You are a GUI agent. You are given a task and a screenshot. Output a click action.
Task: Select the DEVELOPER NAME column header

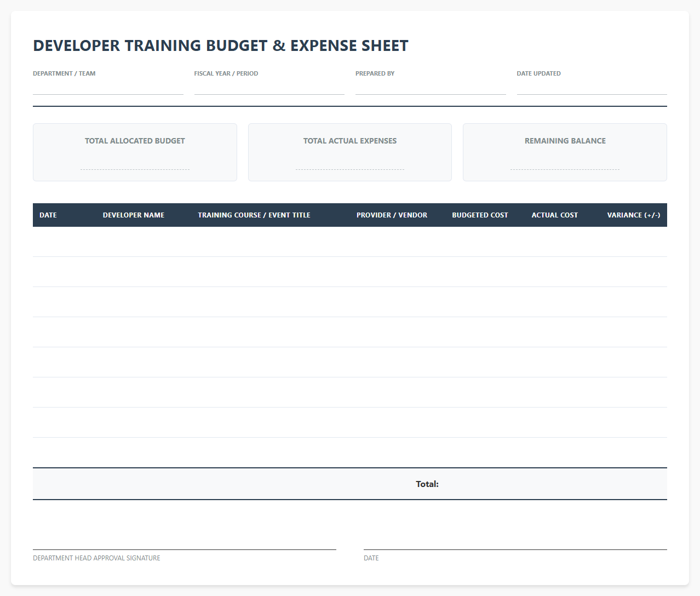pos(134,215)
